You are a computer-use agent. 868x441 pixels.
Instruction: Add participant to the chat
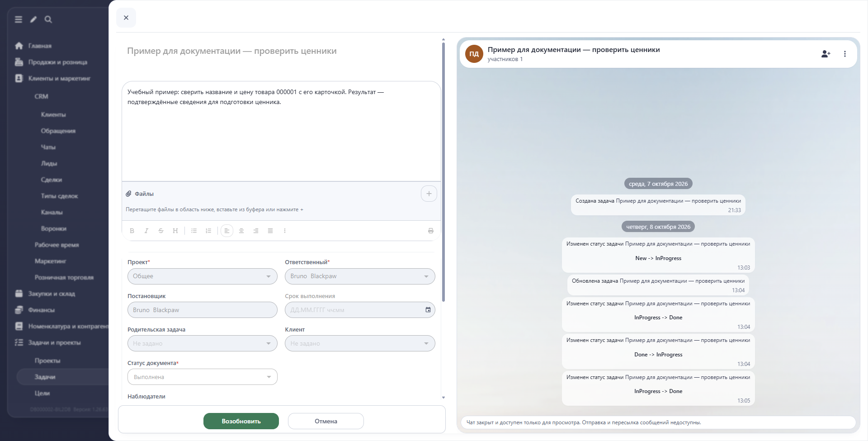[826, 54]
